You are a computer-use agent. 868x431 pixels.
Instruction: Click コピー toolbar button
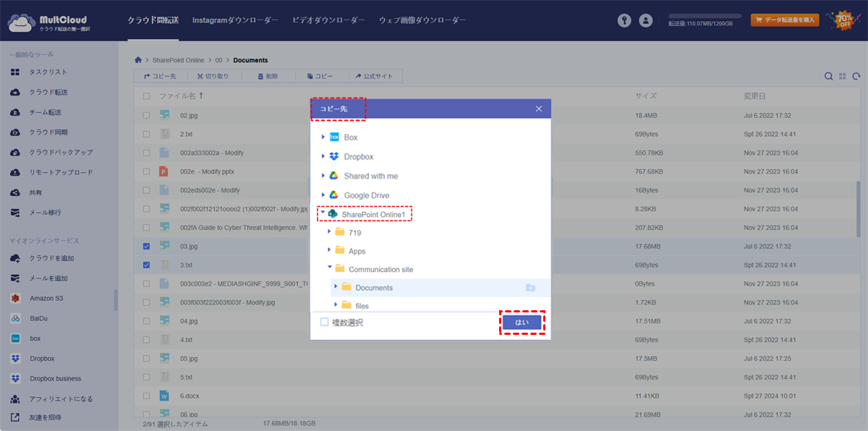319,76
